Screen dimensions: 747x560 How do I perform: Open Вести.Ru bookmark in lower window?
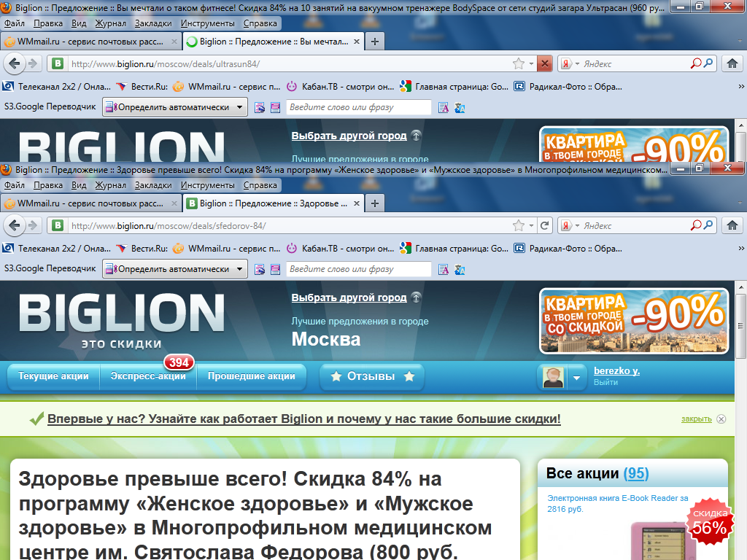point(142,248)
